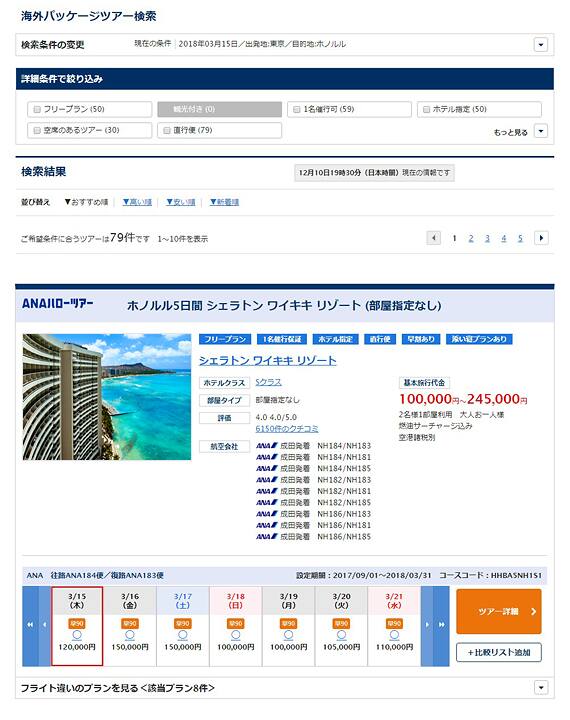
Task: Click the ホテル指定 tag badge
Action: (335, 339)
